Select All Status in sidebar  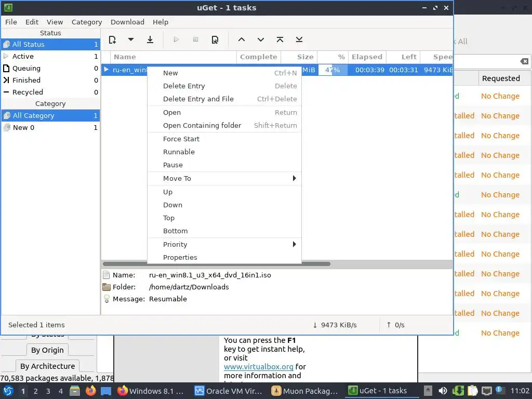tap(50, 45)
